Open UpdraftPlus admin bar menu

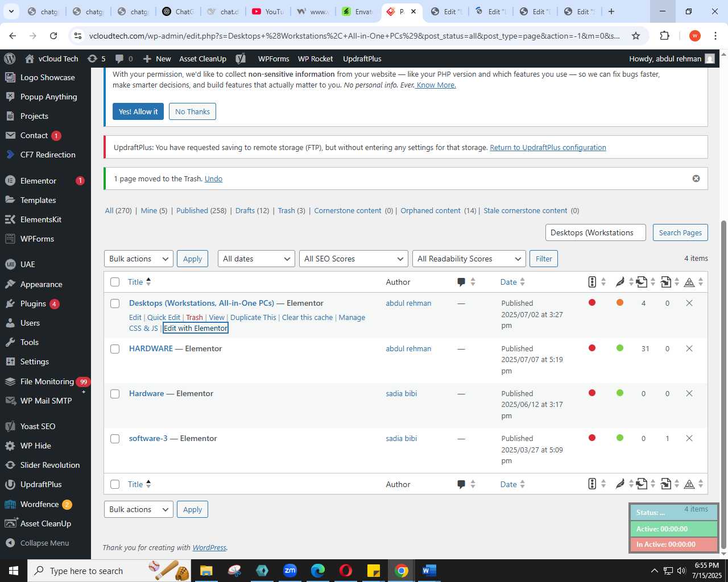[x=362, y=59]
